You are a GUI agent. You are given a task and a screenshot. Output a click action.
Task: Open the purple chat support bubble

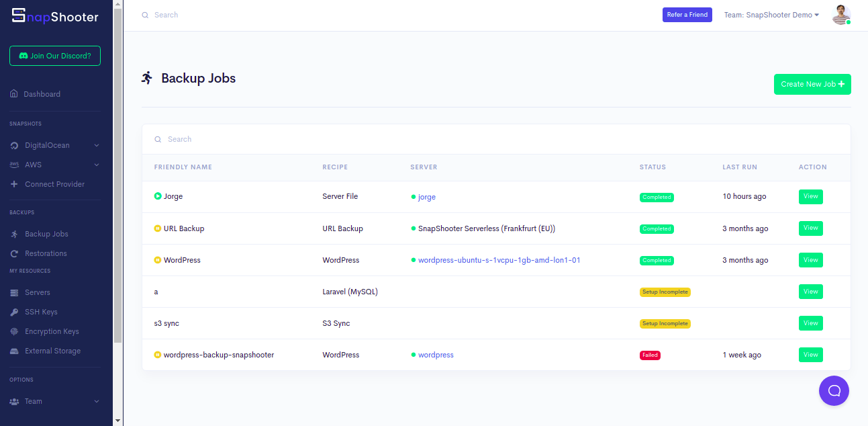834,390
